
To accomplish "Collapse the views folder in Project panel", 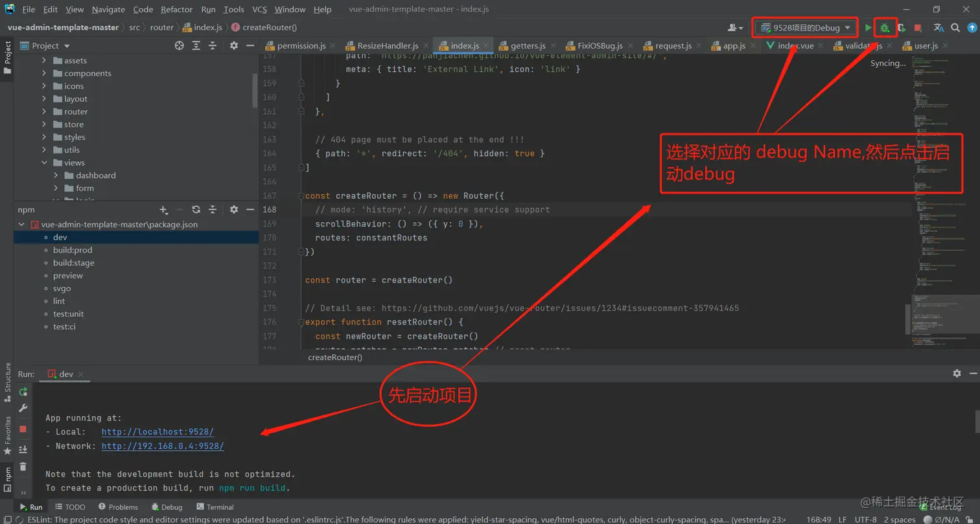I will click(x=43, y=162).
